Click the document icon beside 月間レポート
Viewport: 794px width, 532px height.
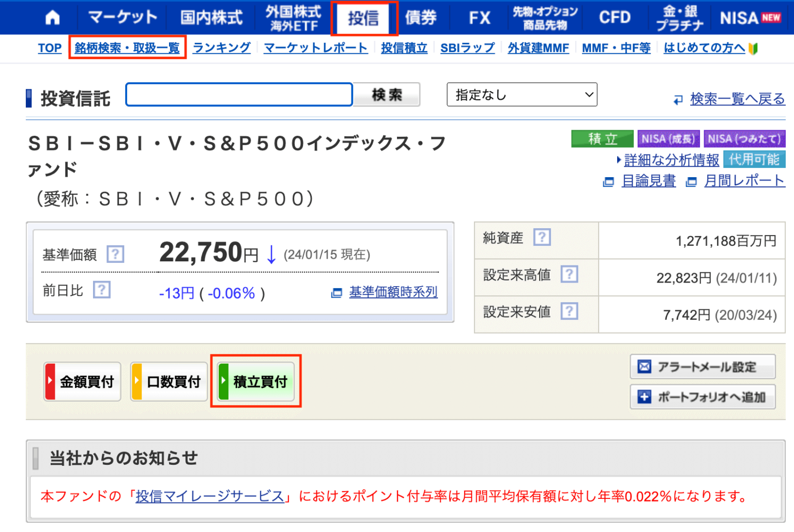pos(691,182)
